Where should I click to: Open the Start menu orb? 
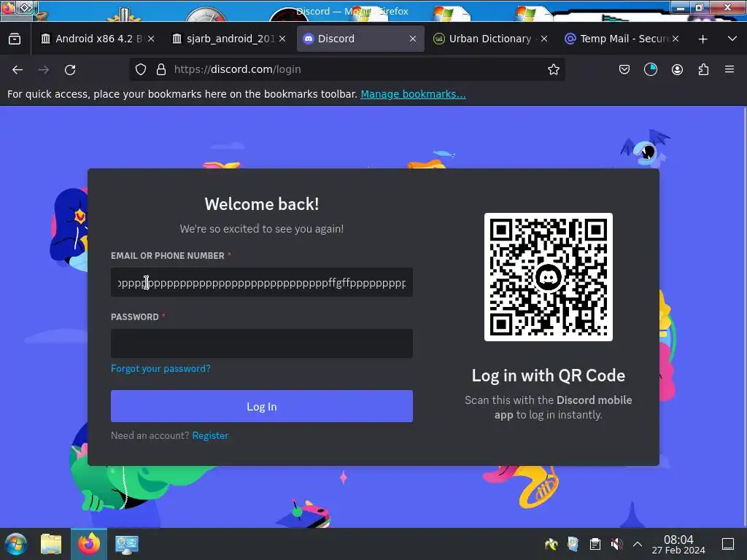(15, 544)
